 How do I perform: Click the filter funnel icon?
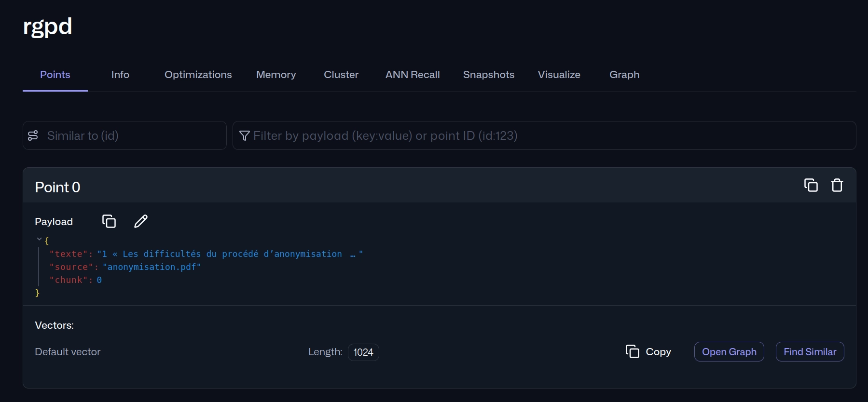pyautogui.click(x=245, y=135)
